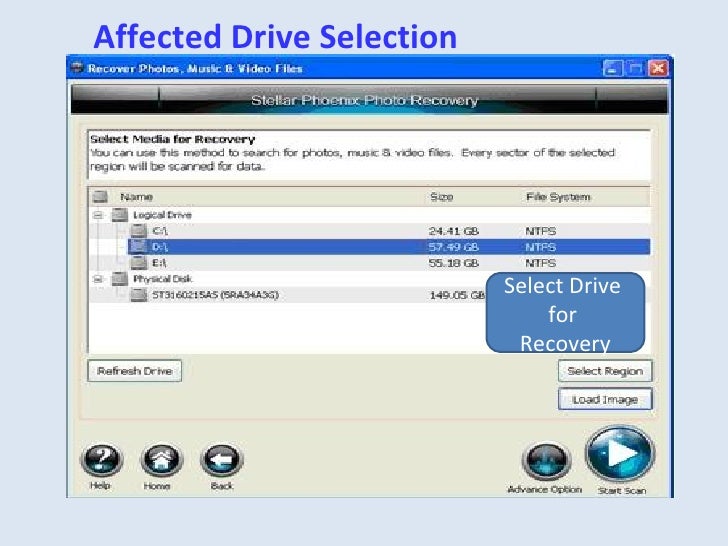Open the Help icon button

click(x=102, y=460)
